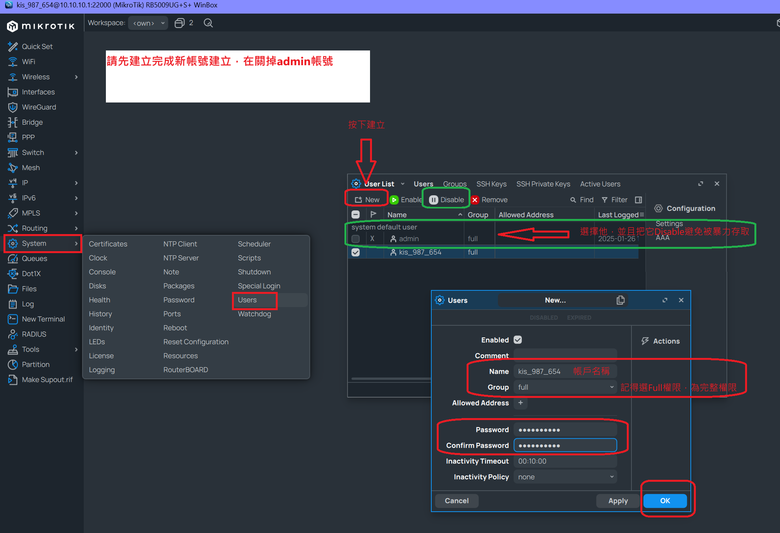Tick the admin row checkbox
Viewport: 780px width, 533px height.
[x=355, y=239]
